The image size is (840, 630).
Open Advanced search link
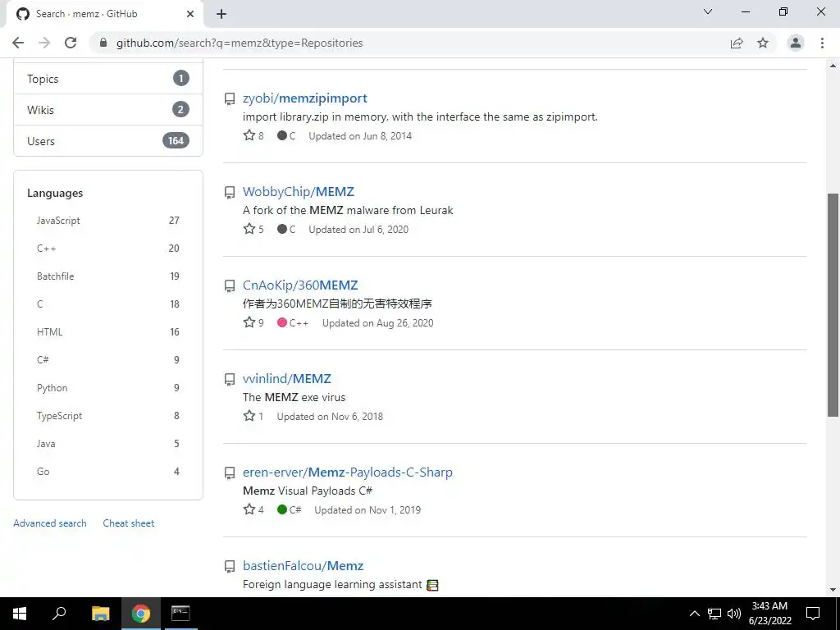(x=50, y=523)
